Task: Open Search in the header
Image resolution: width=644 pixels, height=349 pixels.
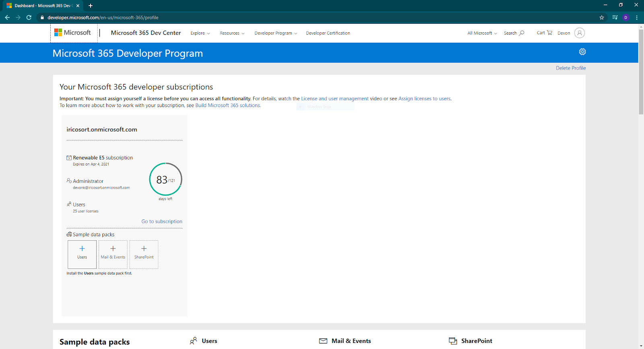Action: pos(514,33)
